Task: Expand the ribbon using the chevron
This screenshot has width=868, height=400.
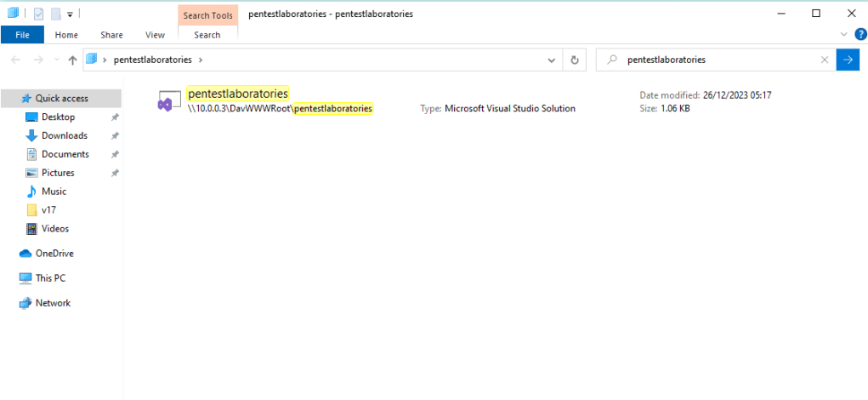Action: (x=844, y=35)
